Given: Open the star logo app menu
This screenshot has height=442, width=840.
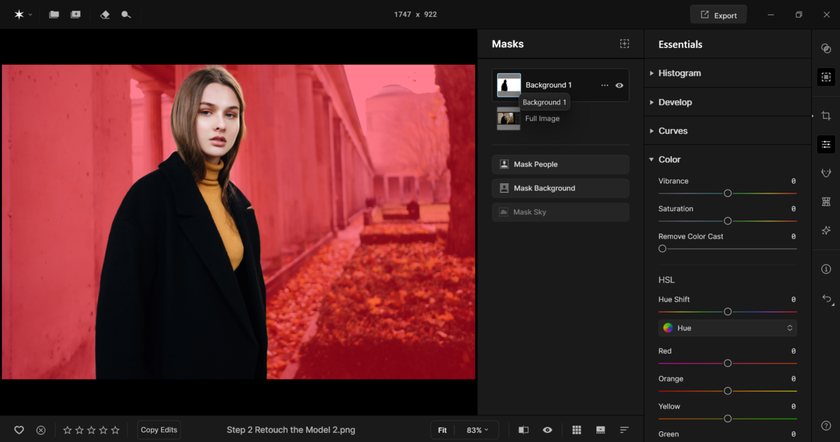Looking at the screenshot, I should click(19, 14).
